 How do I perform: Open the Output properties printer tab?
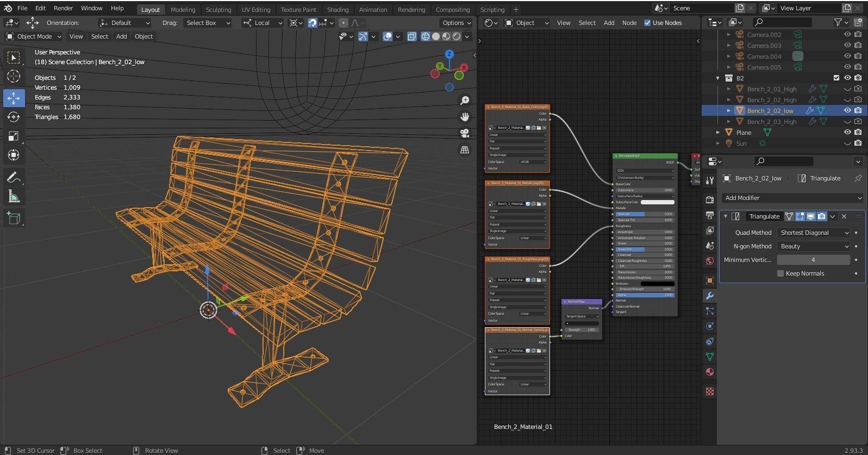[x=709, y=215]
